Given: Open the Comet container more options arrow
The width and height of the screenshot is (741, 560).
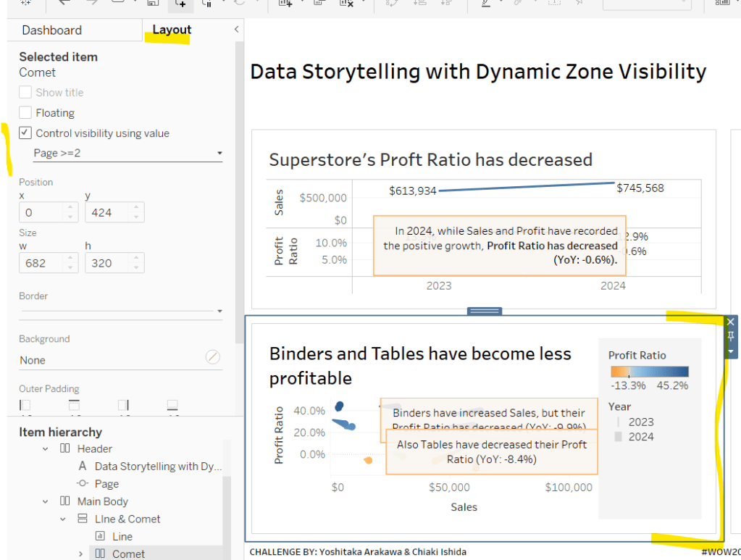Looking at the screenshot, I should [x=731, y=351].
